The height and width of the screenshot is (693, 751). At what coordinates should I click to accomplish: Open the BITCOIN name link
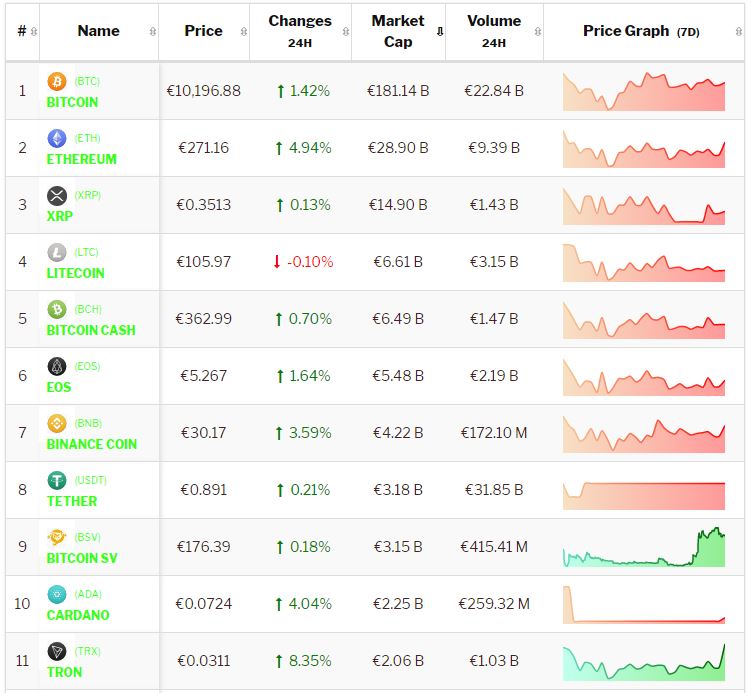click(72, 102)
